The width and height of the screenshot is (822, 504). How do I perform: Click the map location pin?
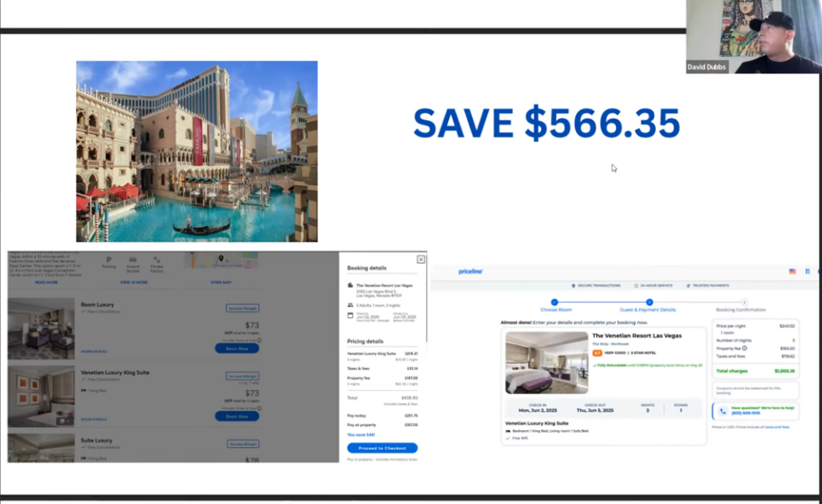click(x=222, y=259)
